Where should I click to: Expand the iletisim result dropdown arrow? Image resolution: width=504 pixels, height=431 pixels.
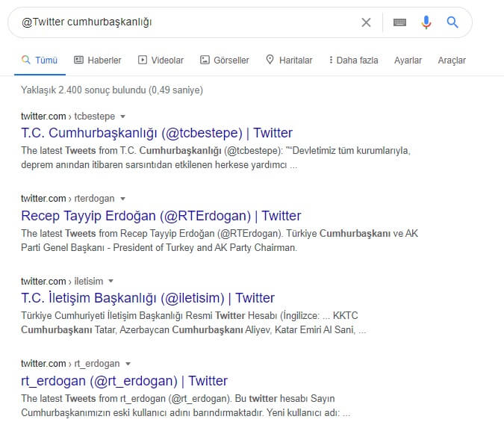click(111, 282)
